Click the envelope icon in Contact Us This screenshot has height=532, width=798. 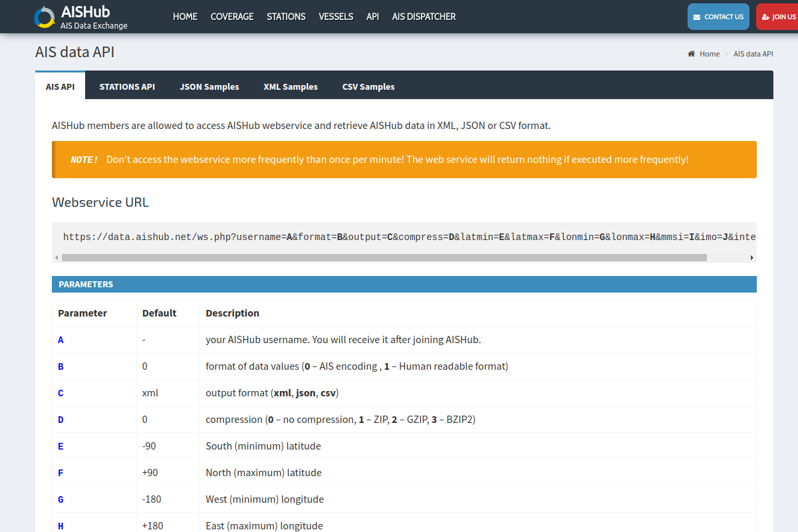coord(696,17)
